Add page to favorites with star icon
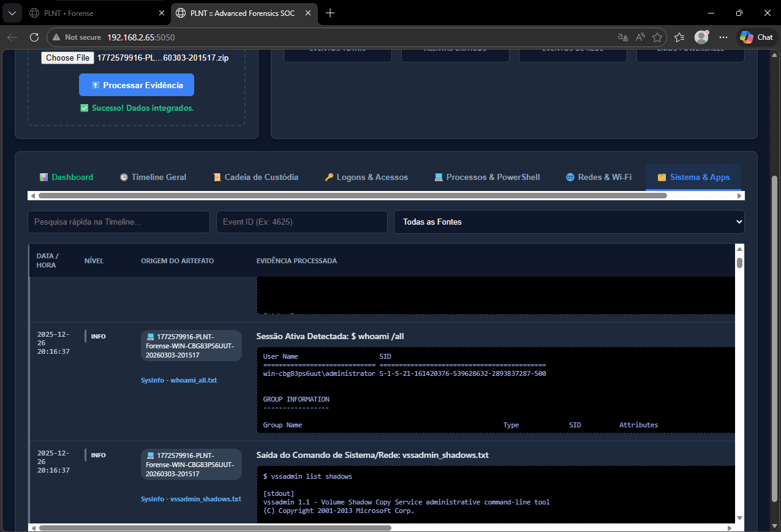The image size is (781, 532). click(657, 37)
